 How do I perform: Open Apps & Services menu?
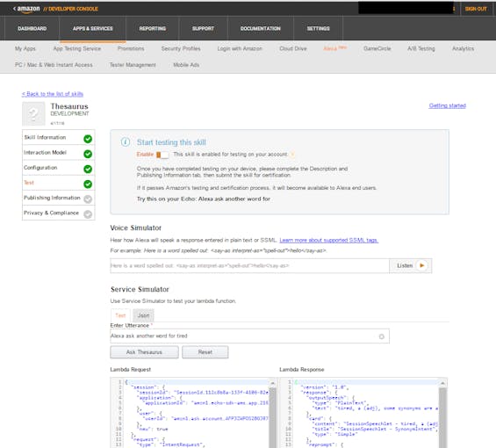coord(93,28)
